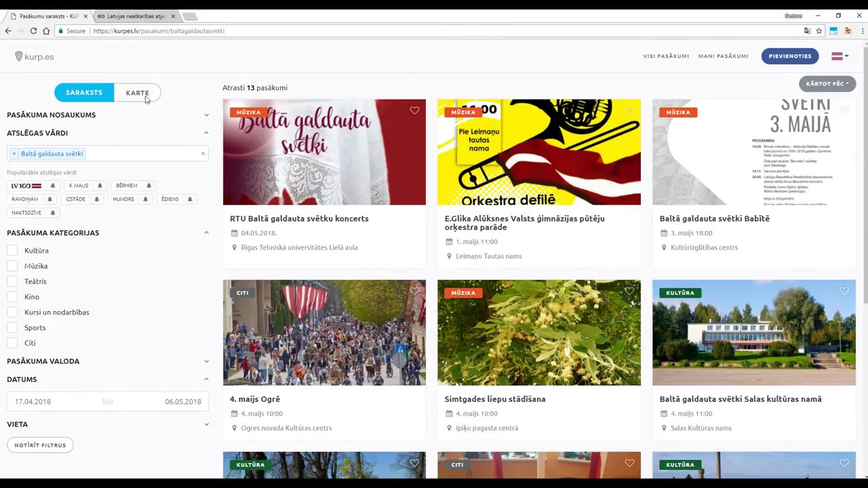Remove the Baltā galdauta svētki keyword tag
Image resolution: width=868 pixels, height=488 pixels.
(x=14, y=154)
